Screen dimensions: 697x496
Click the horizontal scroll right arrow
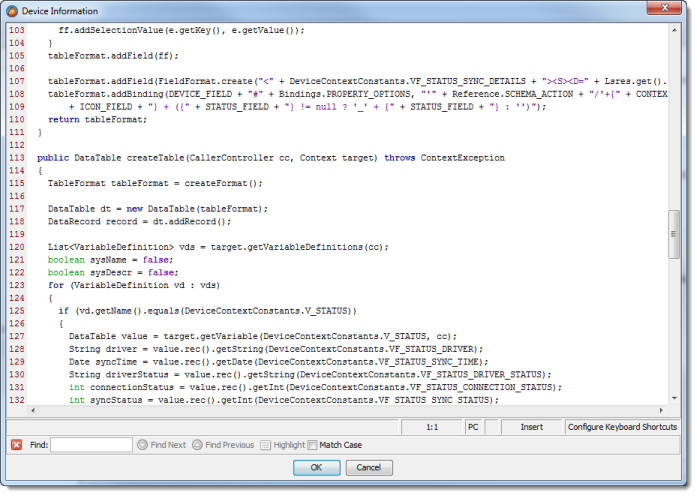pyautogui.click(x=661, y=411)
